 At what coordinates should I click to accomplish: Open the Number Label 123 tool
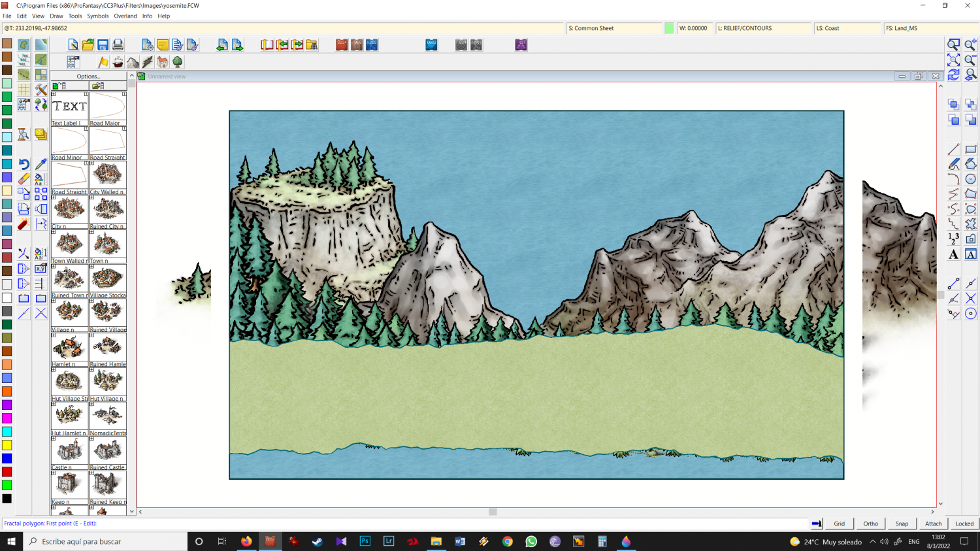coord(954,239)
